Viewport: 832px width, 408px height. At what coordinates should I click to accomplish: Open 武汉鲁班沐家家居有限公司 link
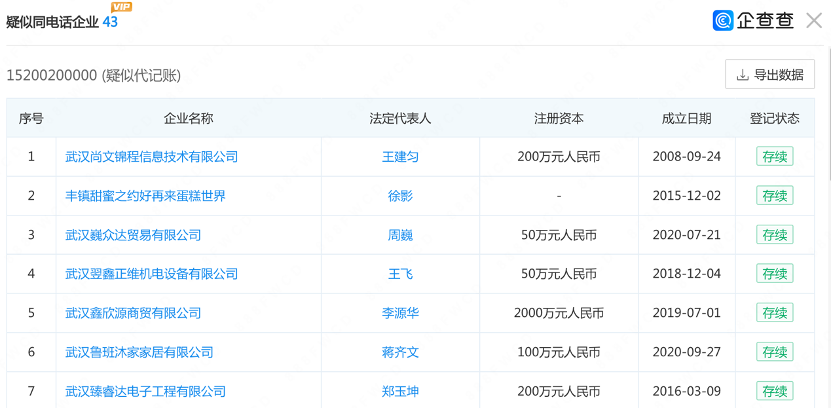click(139, 352)
